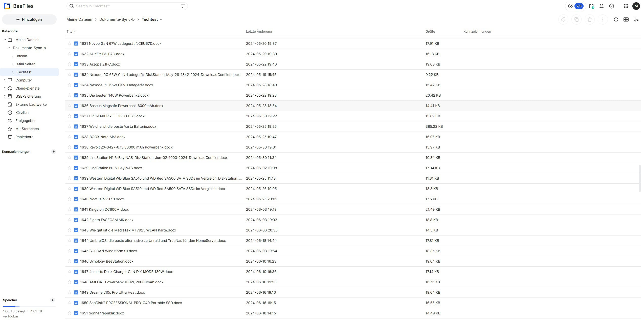Star the file 1633 Arzopa Z1FC.docx

(69, 64)
